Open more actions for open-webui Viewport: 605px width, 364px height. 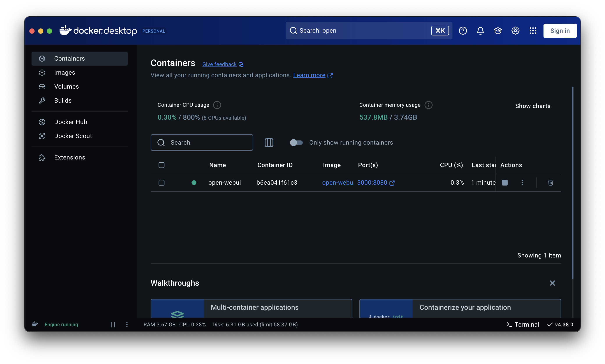[522, 182]
